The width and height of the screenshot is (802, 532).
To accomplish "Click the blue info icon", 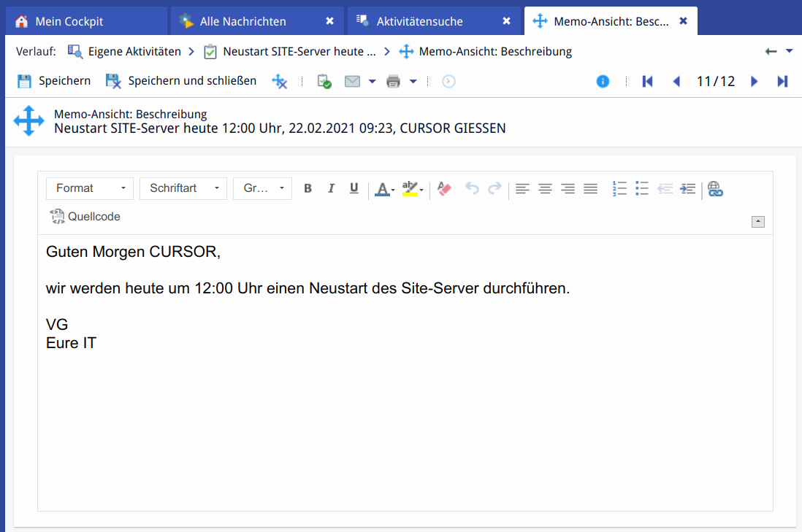I will pos(603,81).
